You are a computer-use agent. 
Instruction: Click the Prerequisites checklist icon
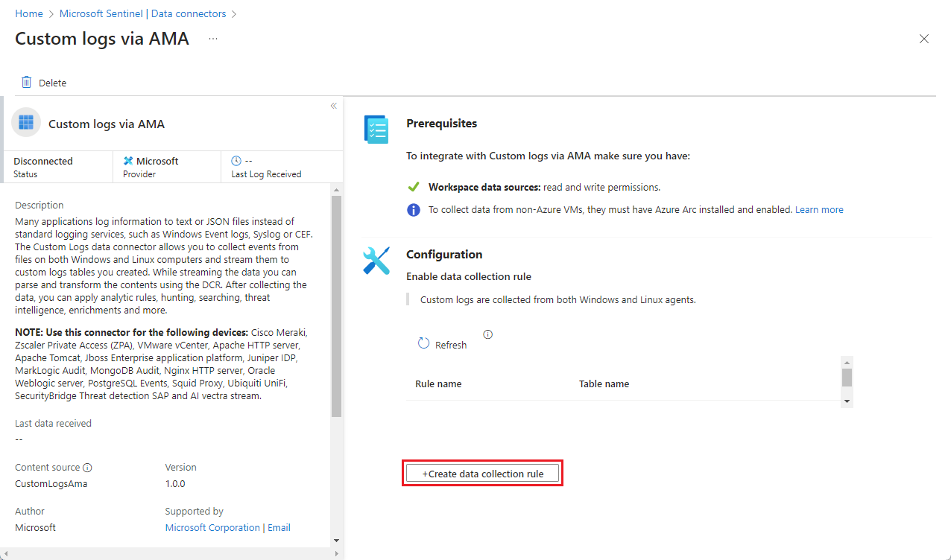(x=376, y=129)
